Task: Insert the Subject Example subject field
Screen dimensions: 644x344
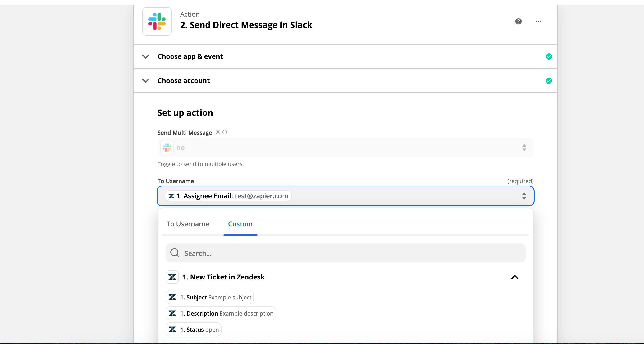Action: 209,297
